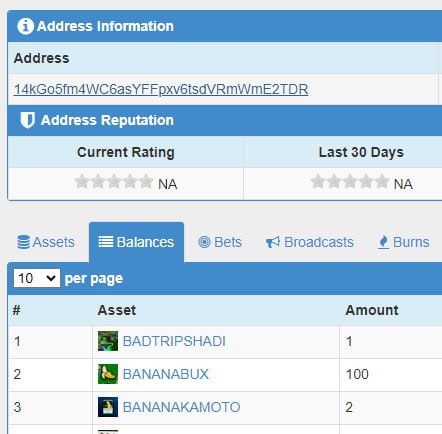442x434 pixels.
Task: Click the Current Rating stars
Action: pyautogui.click(x=114, y=182)
